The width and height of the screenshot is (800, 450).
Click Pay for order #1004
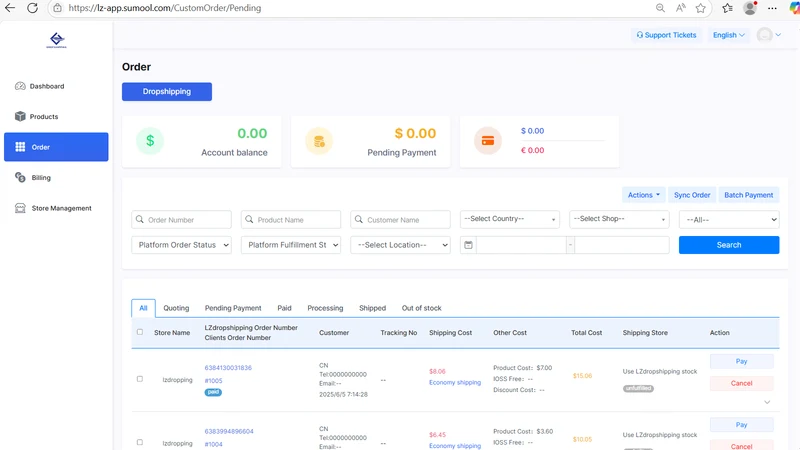[x=741, y=424]
